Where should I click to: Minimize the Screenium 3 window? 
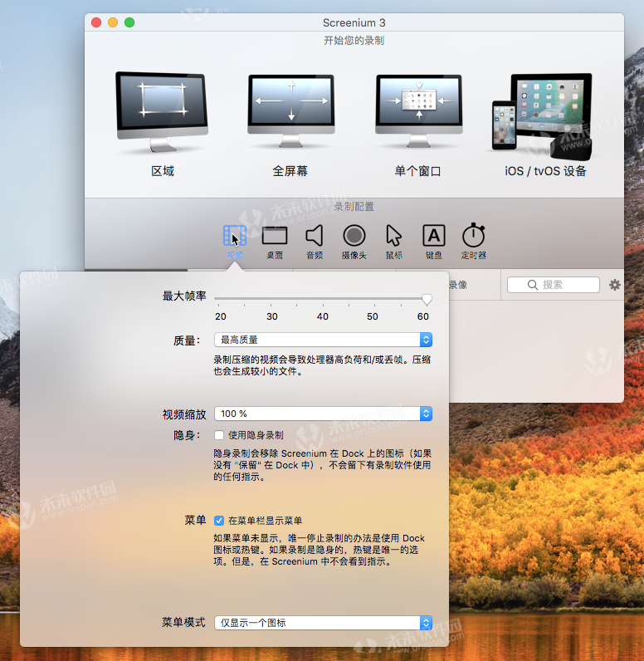(x=113, y=22)
